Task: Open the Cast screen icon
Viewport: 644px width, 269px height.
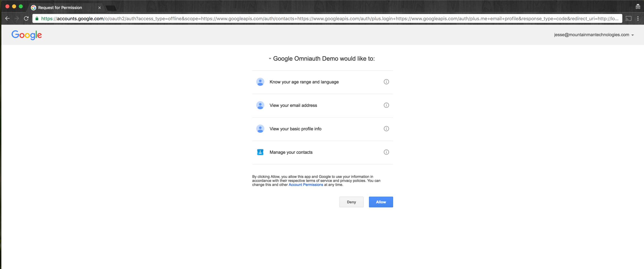Action: (x=629, y=19)
